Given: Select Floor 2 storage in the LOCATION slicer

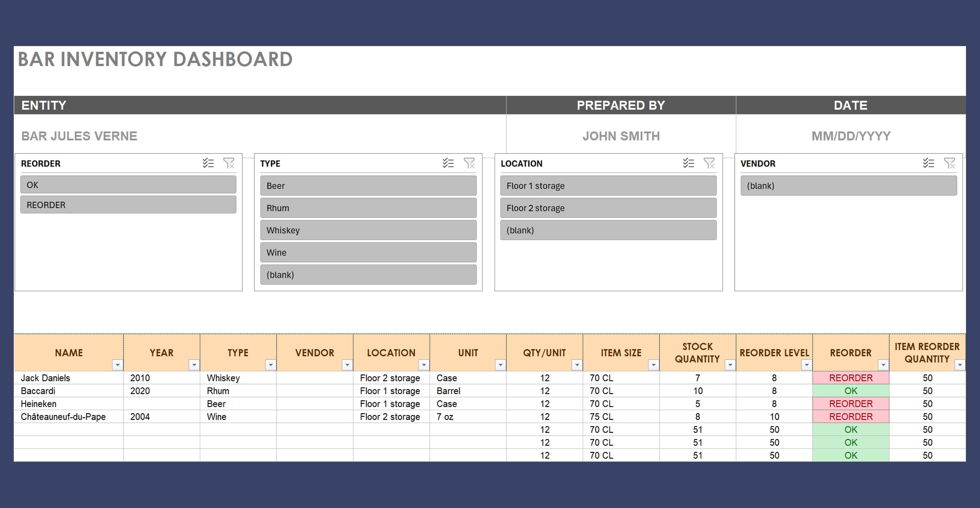Looking at the screenshot, I should tap(608, 208).
